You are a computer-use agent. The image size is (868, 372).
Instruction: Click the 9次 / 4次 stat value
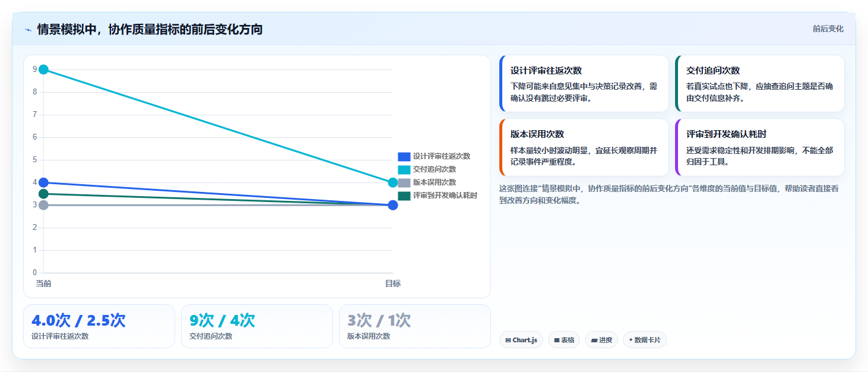click(222, 320)
